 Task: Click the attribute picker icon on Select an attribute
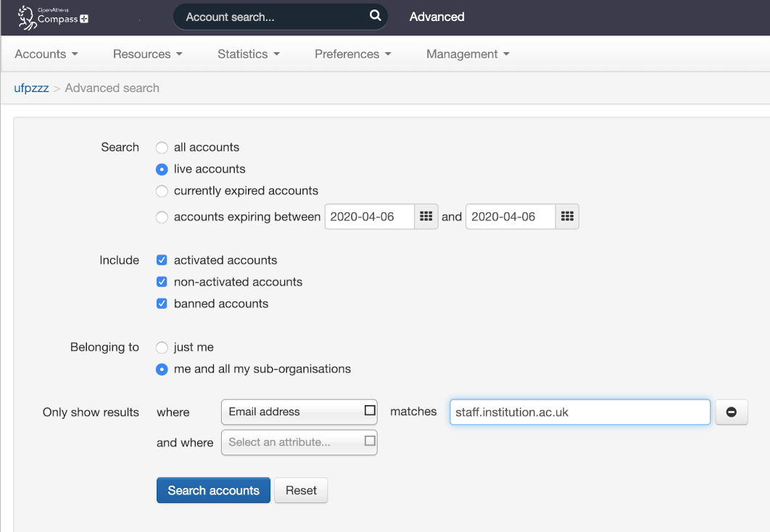[x=368, y=442]
